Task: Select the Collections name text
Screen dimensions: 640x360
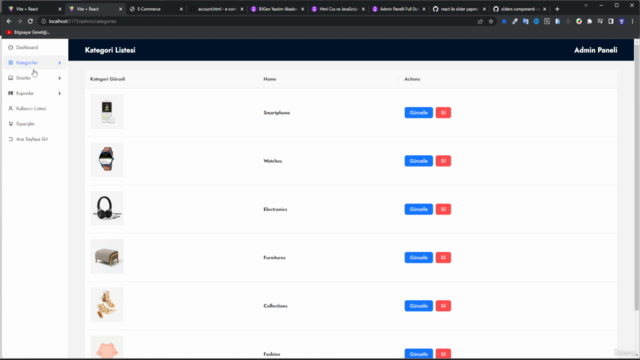Action: pyautogui.click(x=276, y=306)
